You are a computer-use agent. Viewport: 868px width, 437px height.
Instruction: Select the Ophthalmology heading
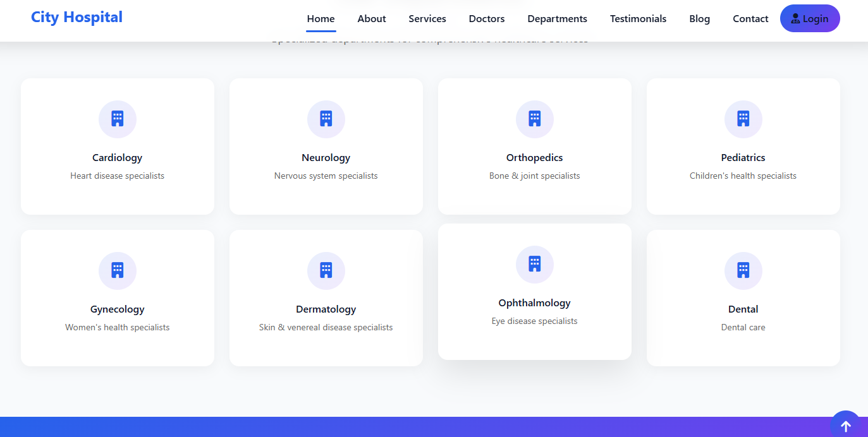pos(535,303)
